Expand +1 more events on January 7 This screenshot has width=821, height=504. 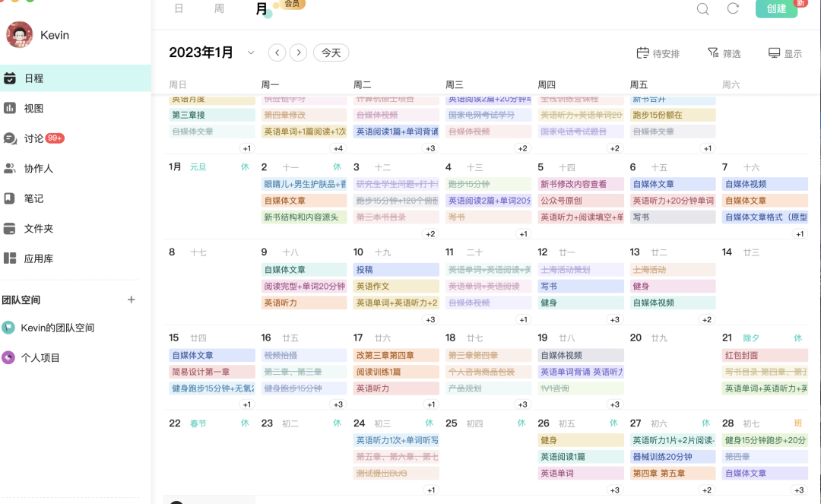[x=800, y=234]
